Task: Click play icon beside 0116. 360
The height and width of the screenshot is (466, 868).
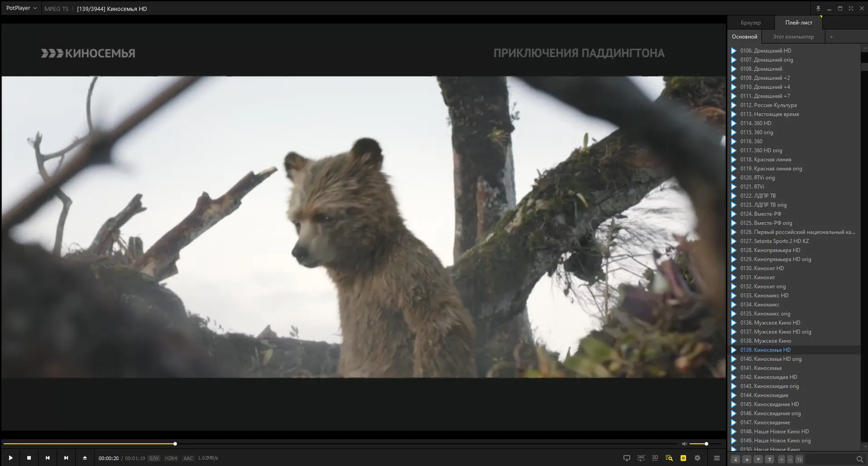Action: 734,141
